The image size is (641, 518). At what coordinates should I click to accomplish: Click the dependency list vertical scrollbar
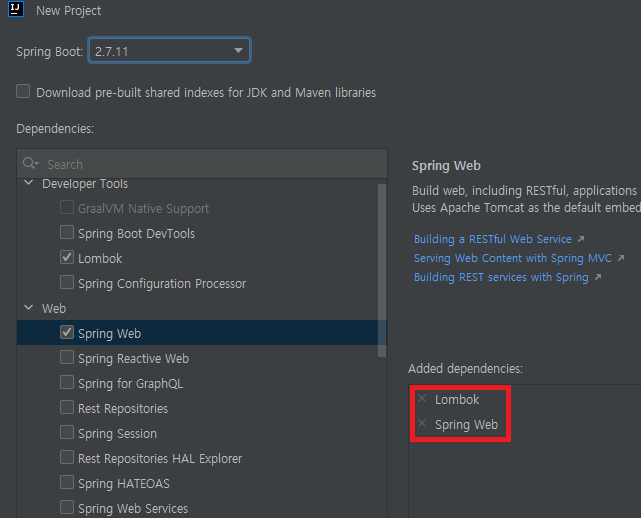pyautogui.click(x=382, y=270)
